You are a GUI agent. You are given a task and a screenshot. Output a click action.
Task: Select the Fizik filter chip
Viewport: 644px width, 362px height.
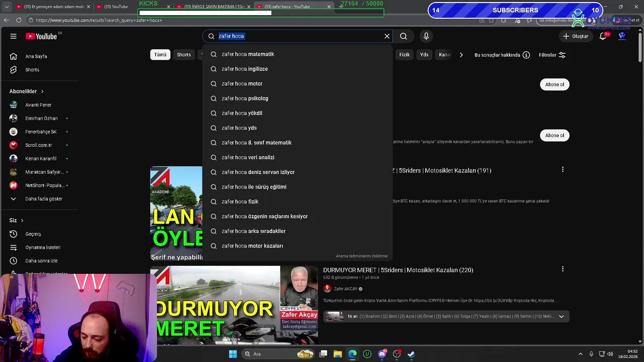pos(405,55)
